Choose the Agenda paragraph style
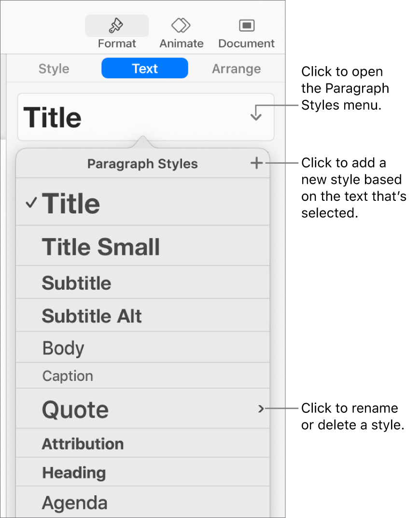This screenshot has width=420, height=518. (x=74, y=503)
